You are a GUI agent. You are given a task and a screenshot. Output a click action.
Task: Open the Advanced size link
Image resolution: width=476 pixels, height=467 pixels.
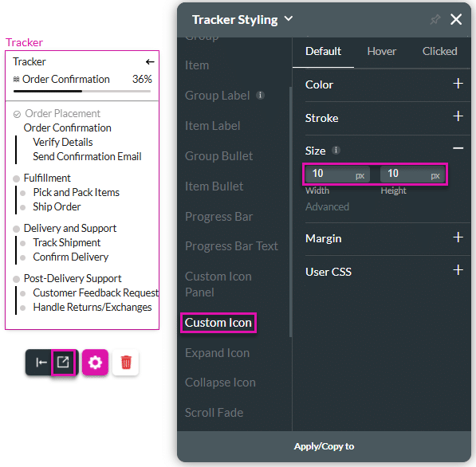(x=327, y=207)
